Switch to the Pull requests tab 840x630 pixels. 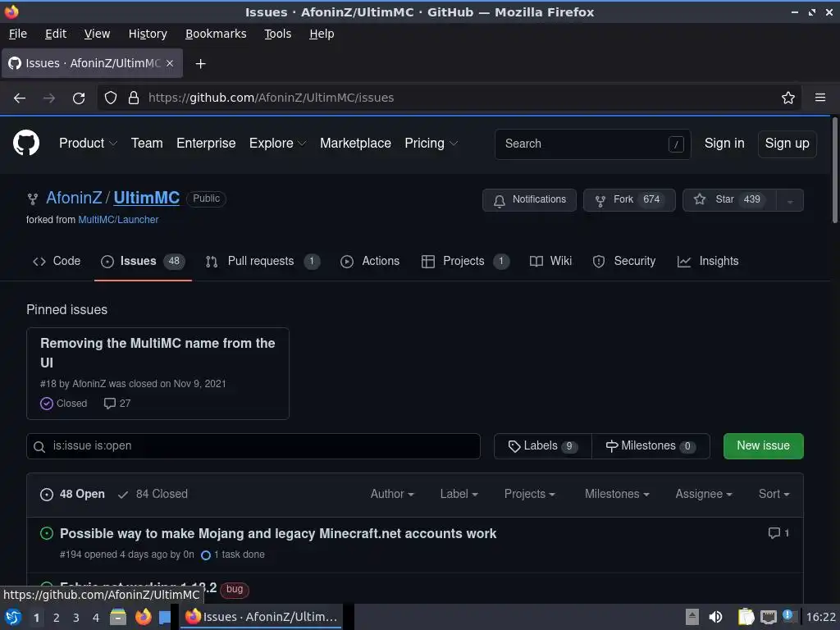pyautogui.click(x=262, y=262)
